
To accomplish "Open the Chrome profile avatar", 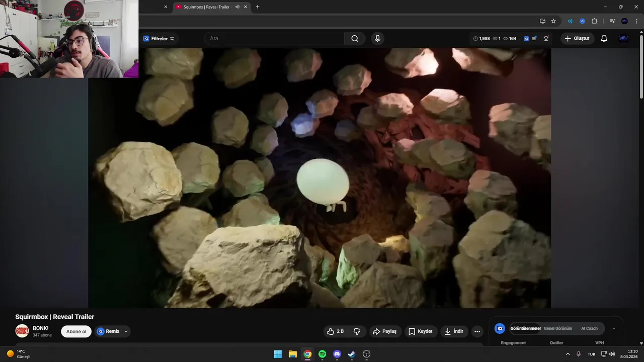I will 624,21.
